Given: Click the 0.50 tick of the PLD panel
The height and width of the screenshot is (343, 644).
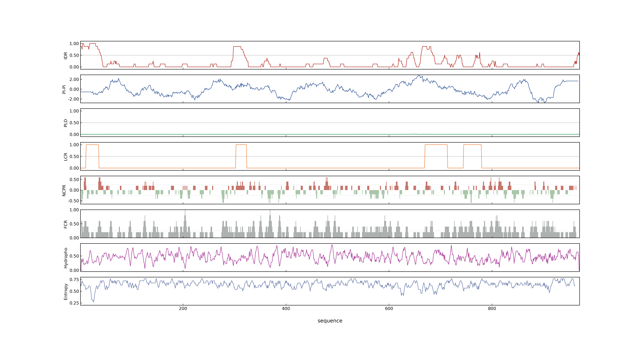Looking at the screenshot, I should pos(74,123).
